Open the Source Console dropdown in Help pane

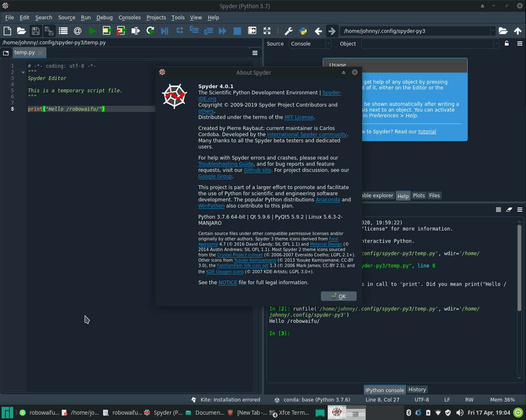pyautogui.click(x=310, y=43)
